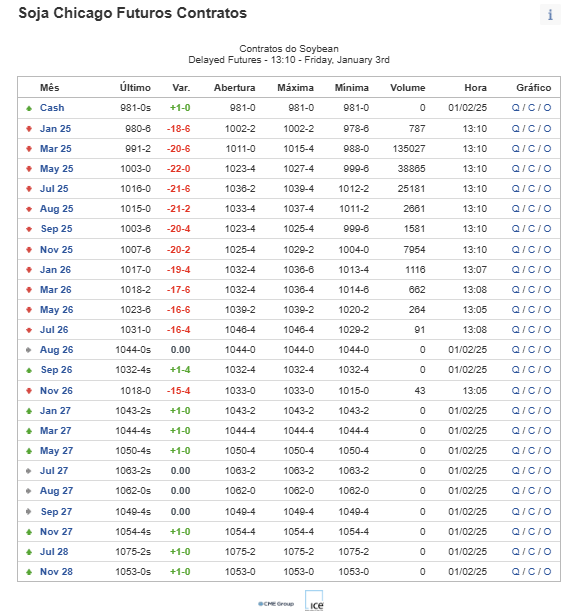Click the gray neutral marker beside Aug 26
This screenshot has width=565, height=611.
(28, 350)
